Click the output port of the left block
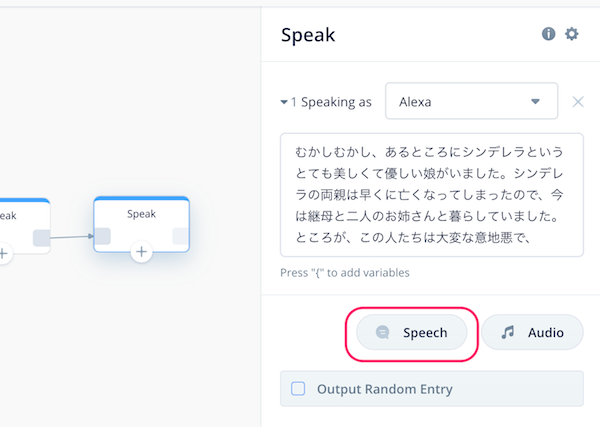The image size is (600, 427). point(41,238)
